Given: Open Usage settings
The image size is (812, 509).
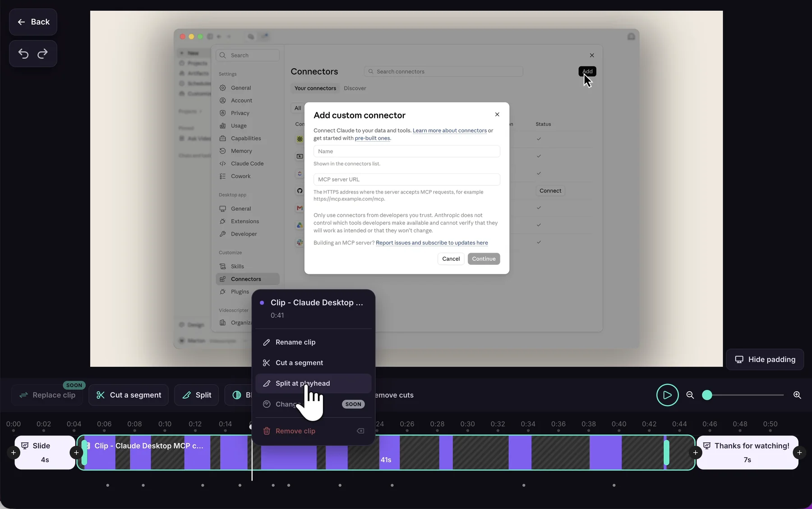Looking at the screenshot, I should coord(248,125).
